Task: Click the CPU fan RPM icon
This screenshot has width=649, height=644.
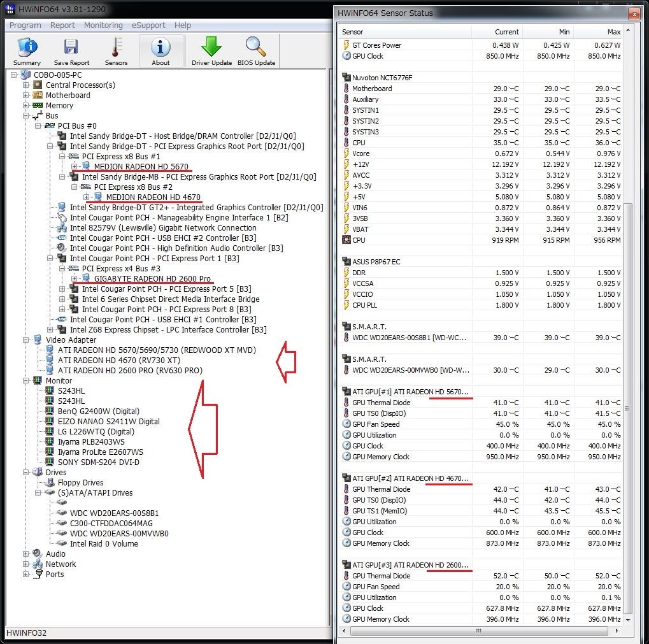Action: tap(346, 240)
